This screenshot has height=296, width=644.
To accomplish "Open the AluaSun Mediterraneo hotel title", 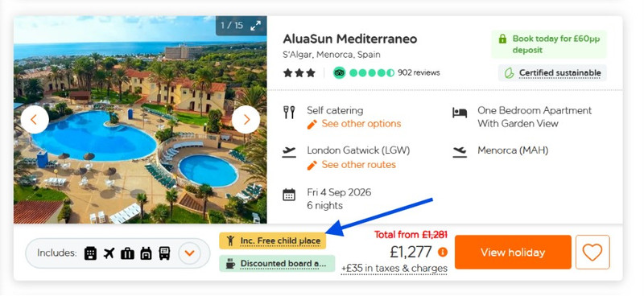I will pos(350,39).
